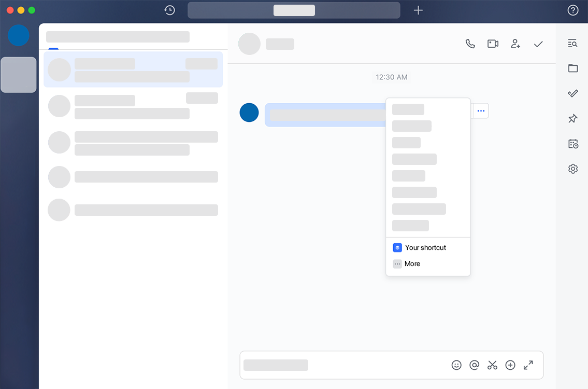Screen dimensions: 588x389
Task: Open the emoji picker in the message box
Action: pos(456,365)
